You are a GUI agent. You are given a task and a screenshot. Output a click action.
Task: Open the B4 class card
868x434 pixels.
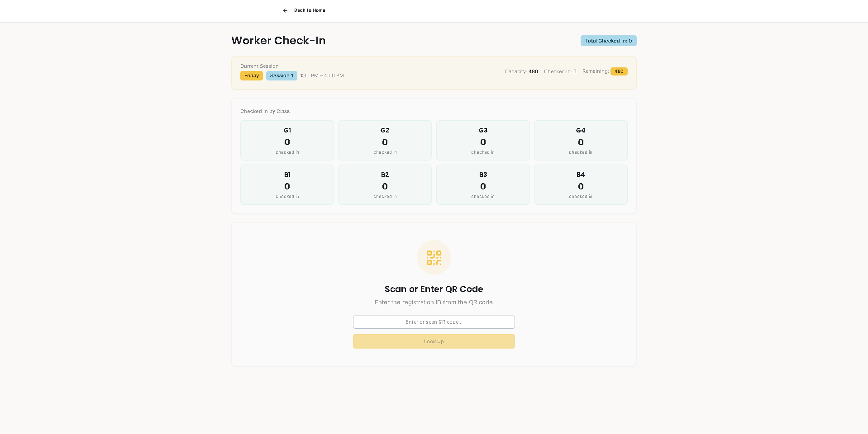tap(581, 185)
